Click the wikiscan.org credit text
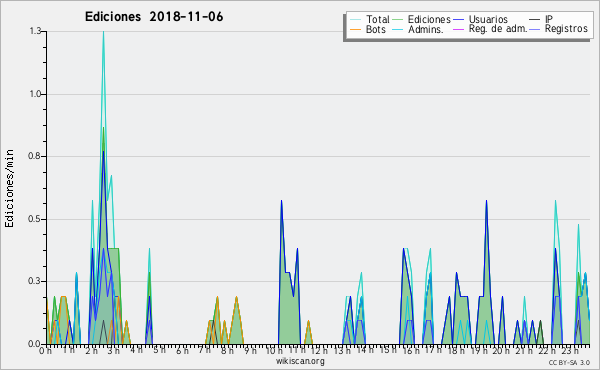The height and width of the screenshot is (370, 600). point(300,361)
